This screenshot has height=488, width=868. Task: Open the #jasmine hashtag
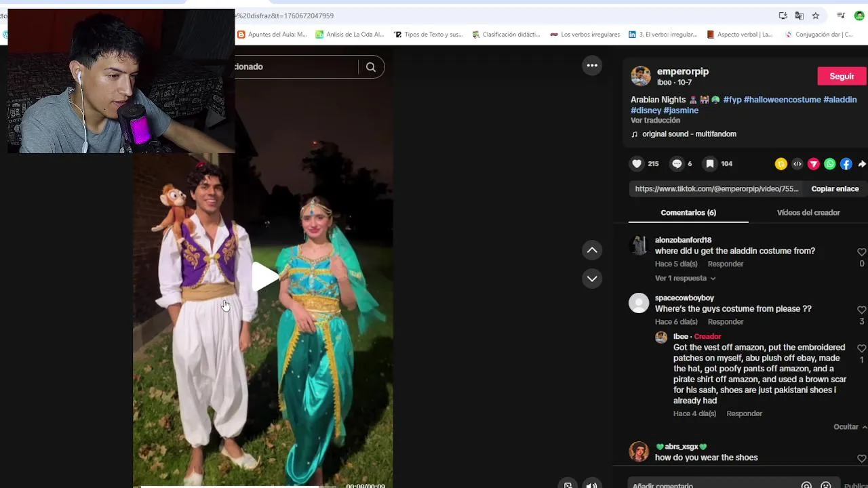[681, 110]
